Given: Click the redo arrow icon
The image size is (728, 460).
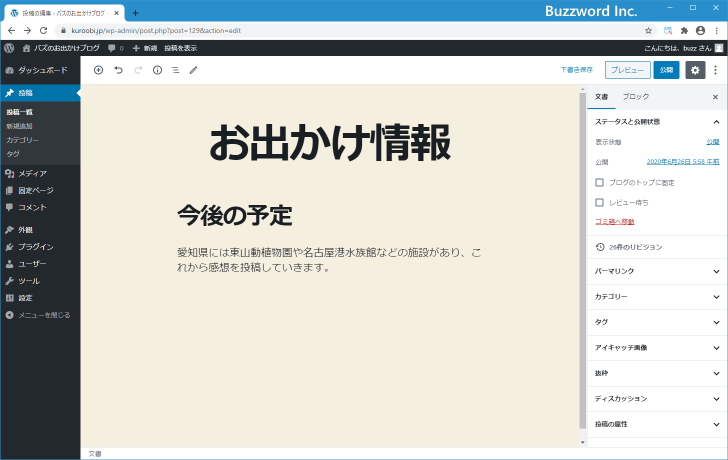Looking at the screenshot, I should tap(138, 70).
